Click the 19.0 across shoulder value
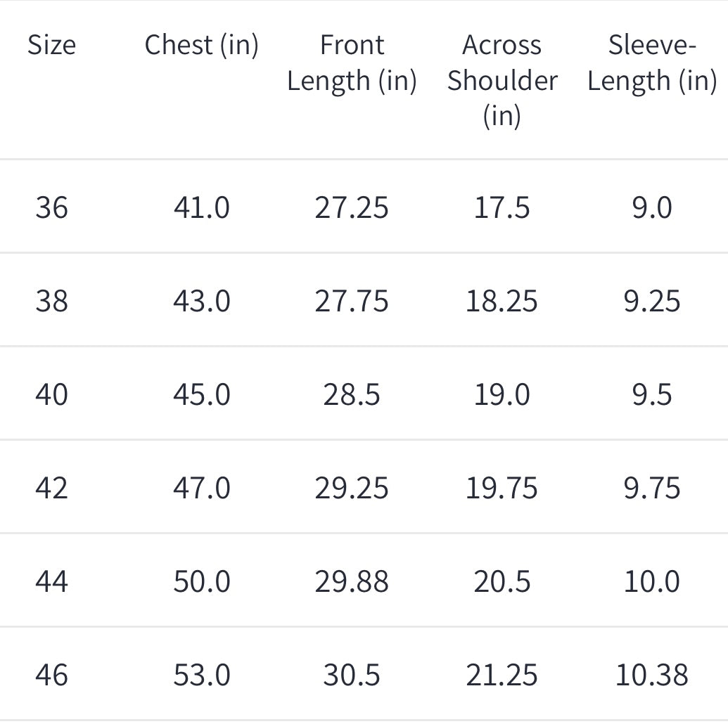This screenshot has height=724, width=728. pos(502,394)
